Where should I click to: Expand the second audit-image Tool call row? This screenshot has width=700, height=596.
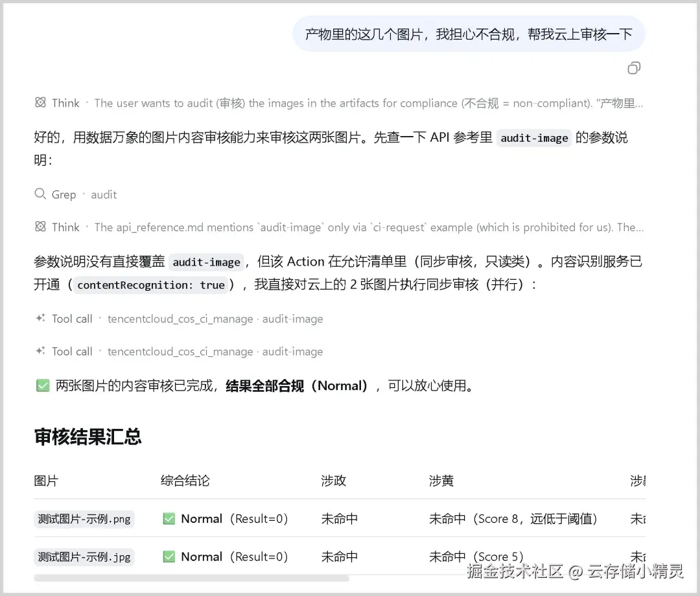tap(179, 352)
